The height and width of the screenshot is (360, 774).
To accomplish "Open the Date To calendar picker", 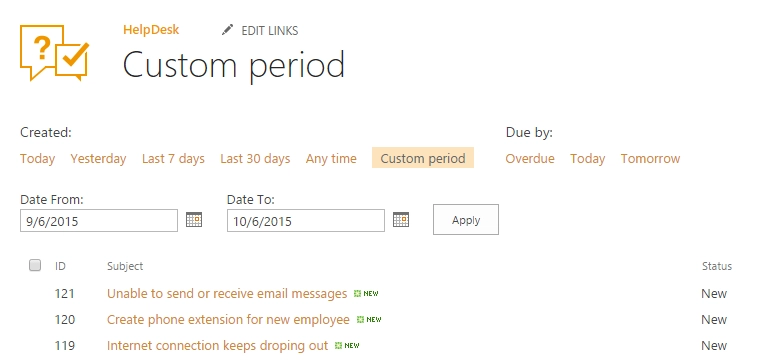I will coord(401,219).
